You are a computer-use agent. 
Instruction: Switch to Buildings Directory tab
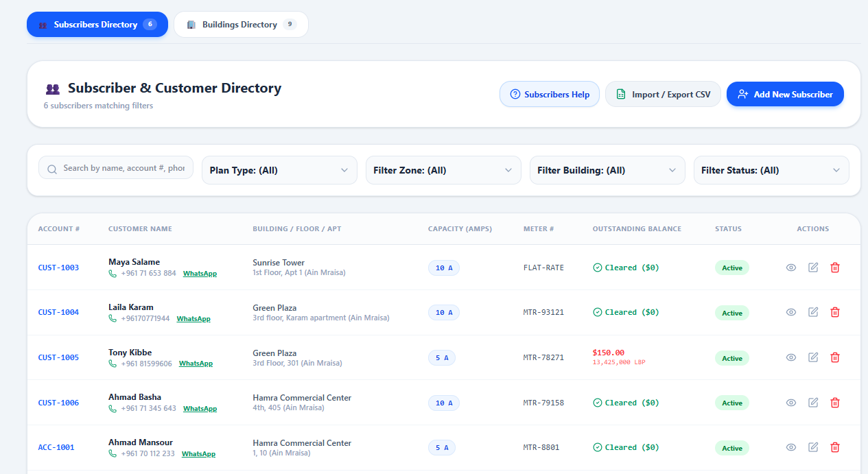pyautogui.click(x=241, y=25)
